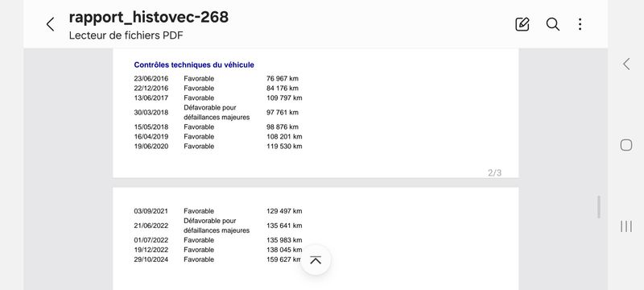Tap the floating scroll-to-top button
Viewport: 644px width, 290px height.
click(x=316, y=260)
